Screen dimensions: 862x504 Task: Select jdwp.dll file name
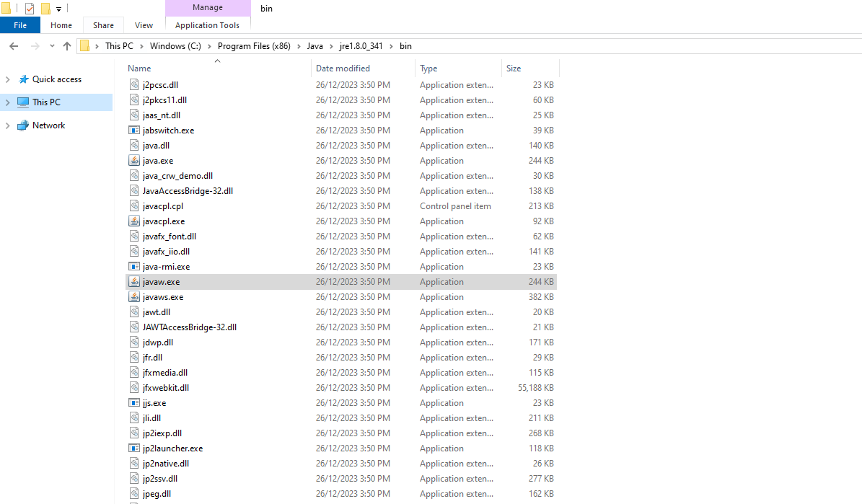click(158, 342)
